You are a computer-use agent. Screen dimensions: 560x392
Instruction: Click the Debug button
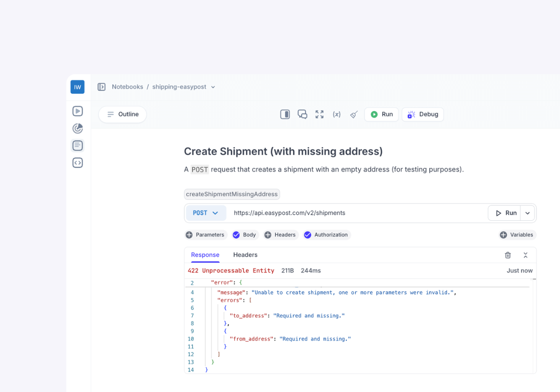point(423,114)
